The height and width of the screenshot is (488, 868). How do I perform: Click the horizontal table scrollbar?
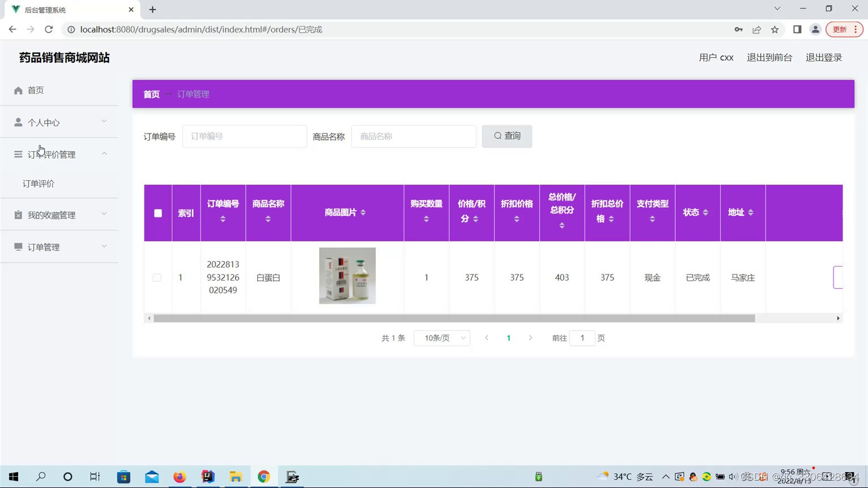(x=454, y=319)
